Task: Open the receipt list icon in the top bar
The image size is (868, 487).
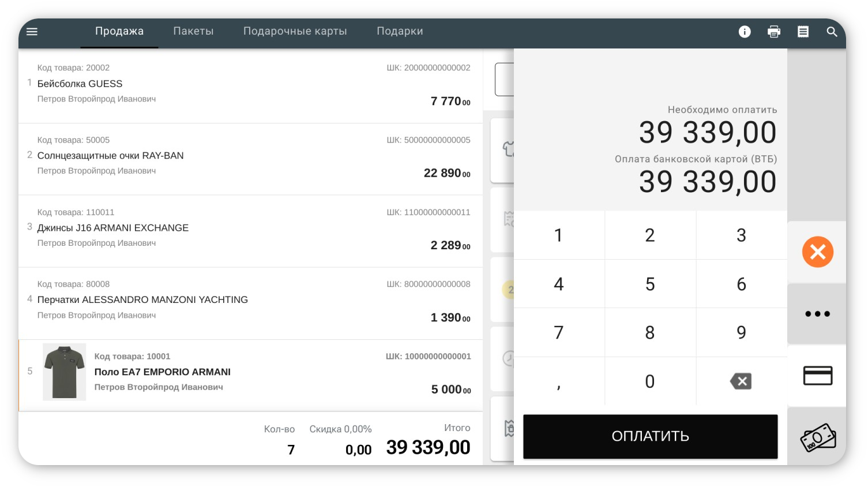Action: click(x=803, y=32)
